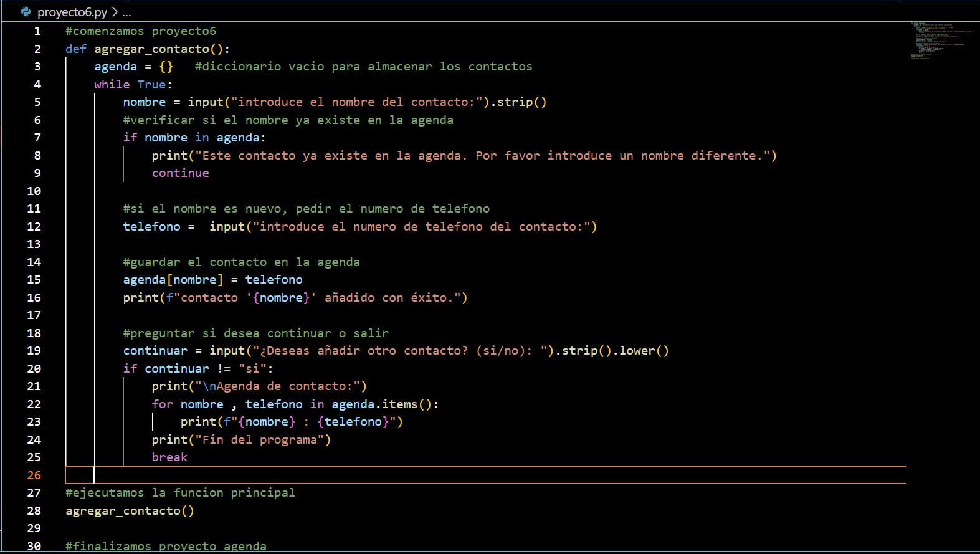Click the string 'introduce el nombre del contacto:'
Viewport: 980px width, 554px height.
point(356,102)
